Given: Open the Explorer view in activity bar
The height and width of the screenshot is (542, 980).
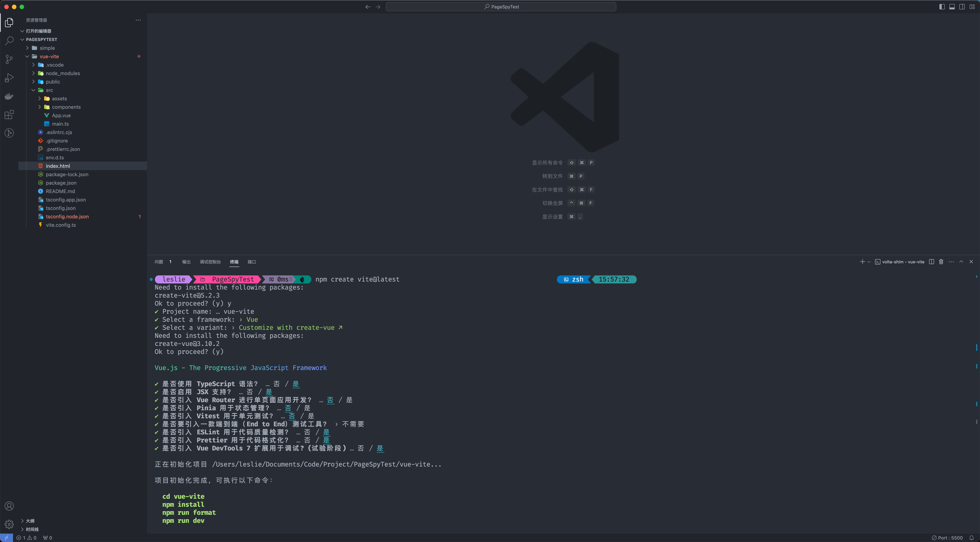Looking at the screenshot, I should point(9,22).
